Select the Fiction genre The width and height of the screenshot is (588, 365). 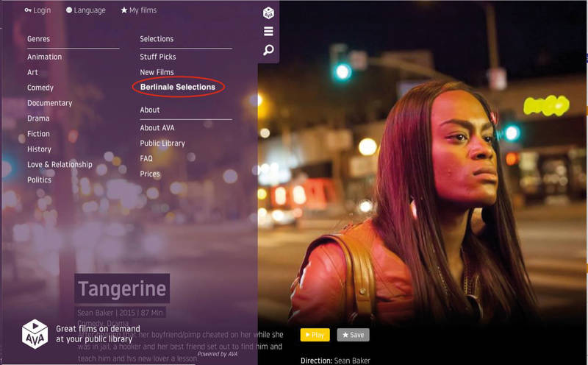click(x=38, y=134)
